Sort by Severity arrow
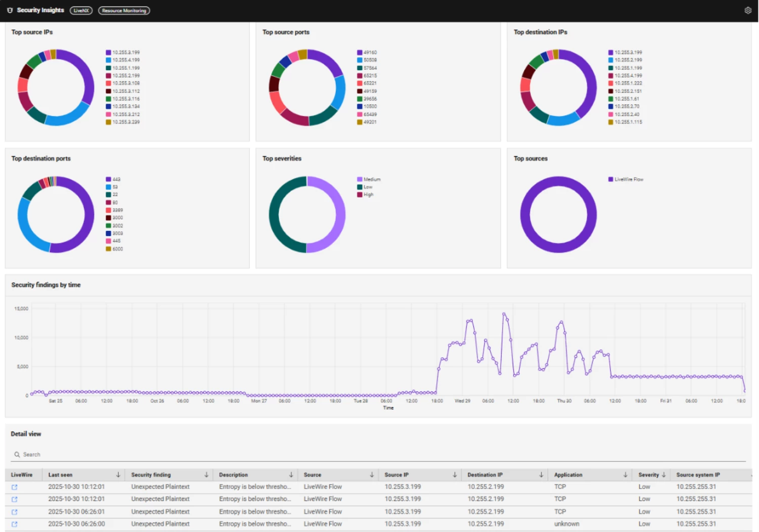 [663, 474]
